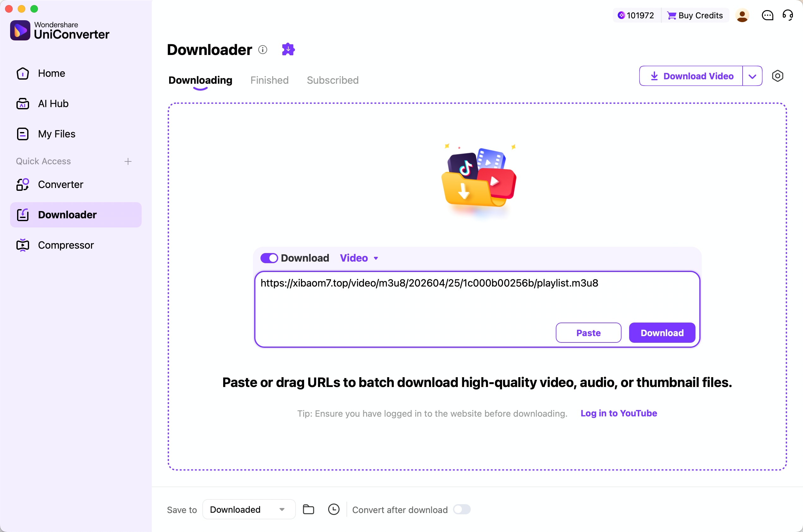Select the Downloading tab
The image size is (803, 532).
200,80
